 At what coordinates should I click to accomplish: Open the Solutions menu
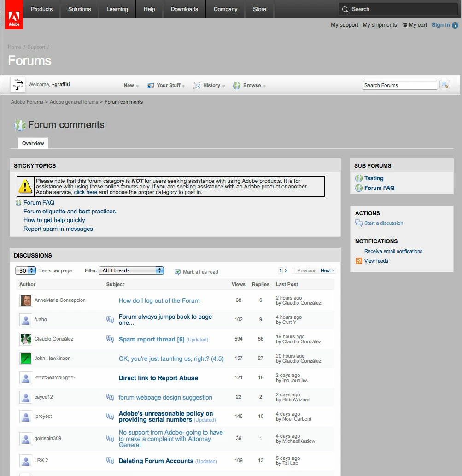(80, 9)
